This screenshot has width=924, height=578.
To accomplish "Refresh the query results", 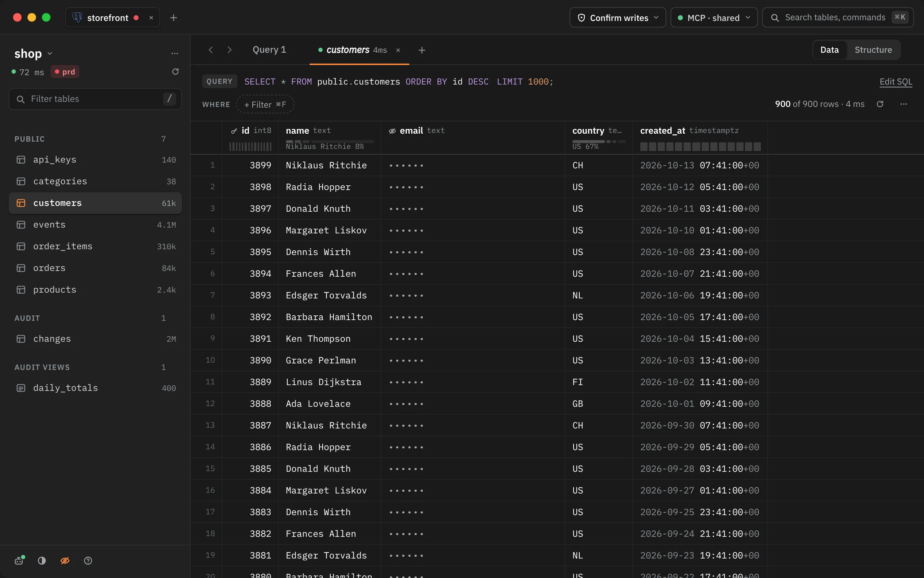I will click(x=880, y=104).
